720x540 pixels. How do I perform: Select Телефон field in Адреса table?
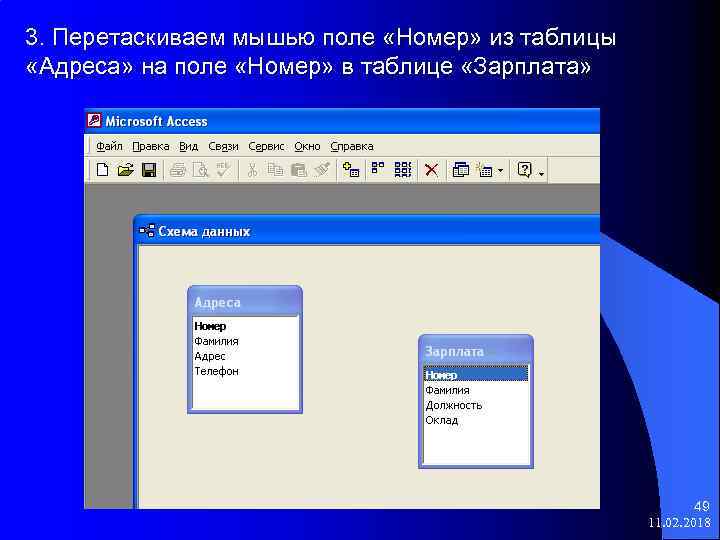(245, 371)
